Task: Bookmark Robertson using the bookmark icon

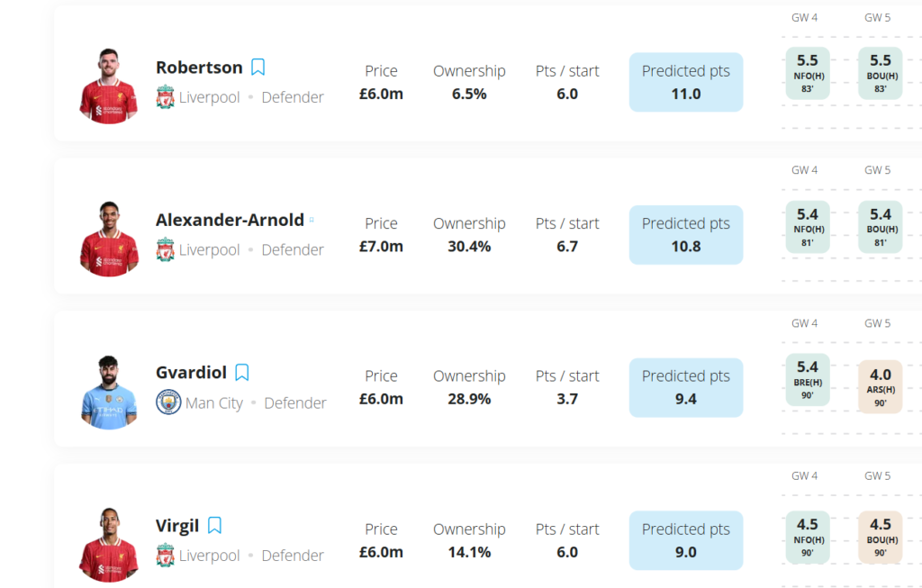Action: click(x=258, y=68)
